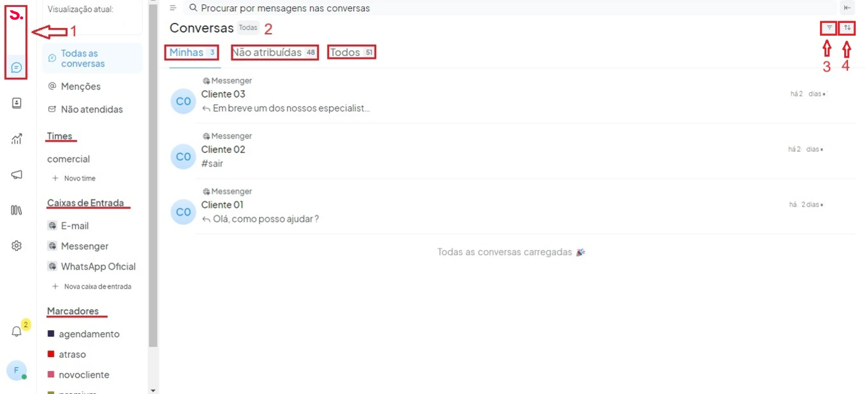Open the Reports chart icon

coord(17,139)
